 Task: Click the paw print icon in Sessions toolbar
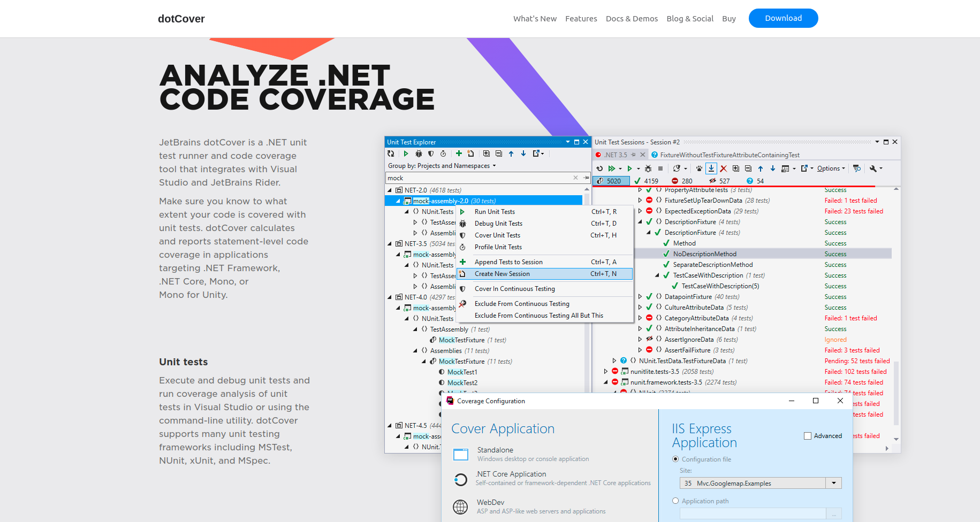point(699,168)
